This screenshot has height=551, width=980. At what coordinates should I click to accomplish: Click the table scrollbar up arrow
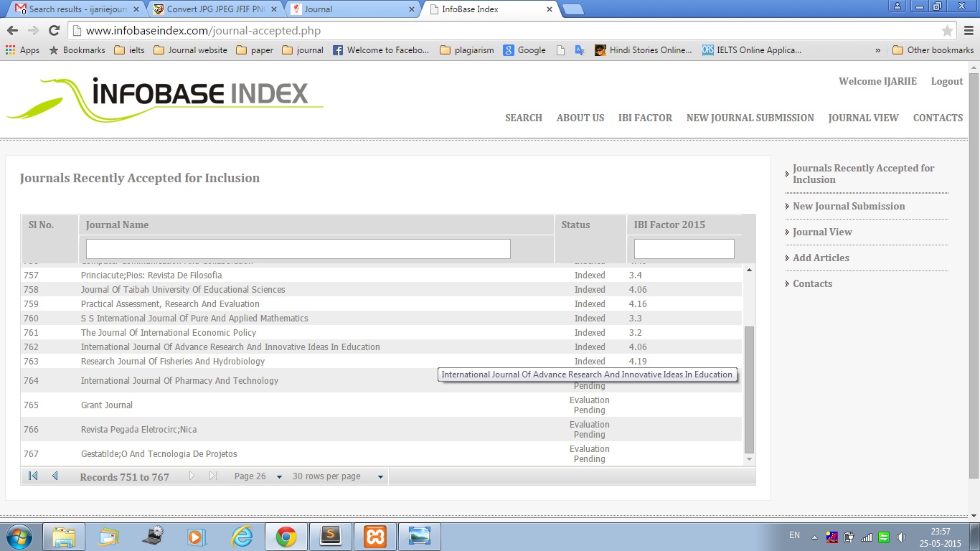(x=750, y=270)
